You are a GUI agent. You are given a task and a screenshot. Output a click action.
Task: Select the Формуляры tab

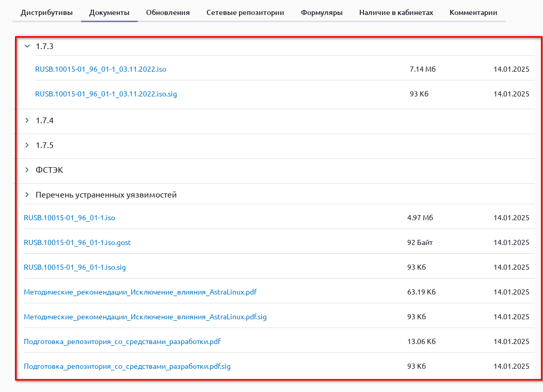(x=322, y=12)
